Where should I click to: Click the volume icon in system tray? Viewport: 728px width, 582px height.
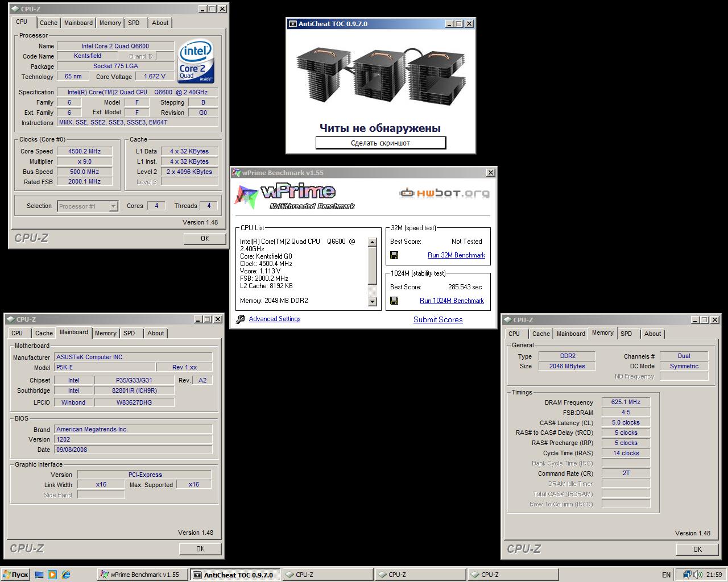click(x=697, y=575)
